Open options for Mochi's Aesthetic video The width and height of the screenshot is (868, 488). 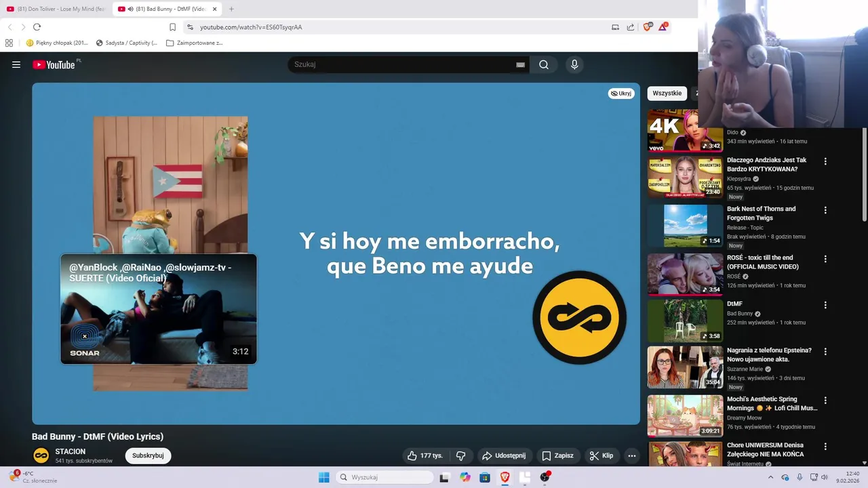[825, 401]
